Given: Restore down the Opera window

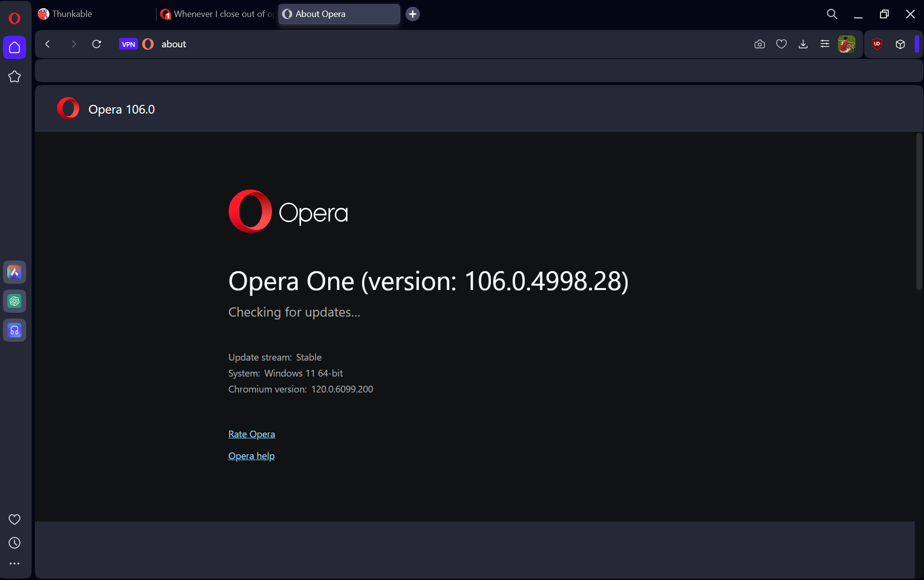Looking at the screenshot, I should tap(884, 14).
